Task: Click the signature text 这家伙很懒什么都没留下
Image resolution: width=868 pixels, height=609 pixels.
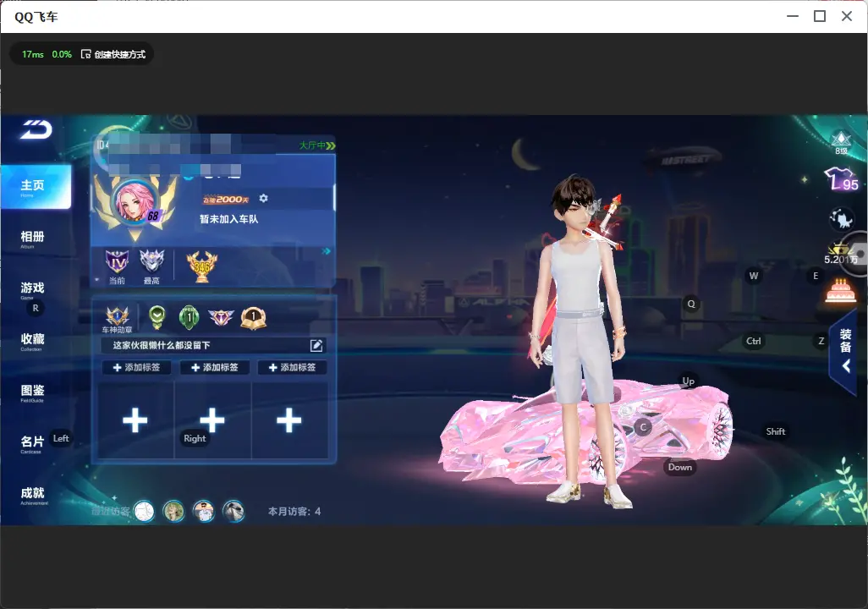Action: point(162,345)
